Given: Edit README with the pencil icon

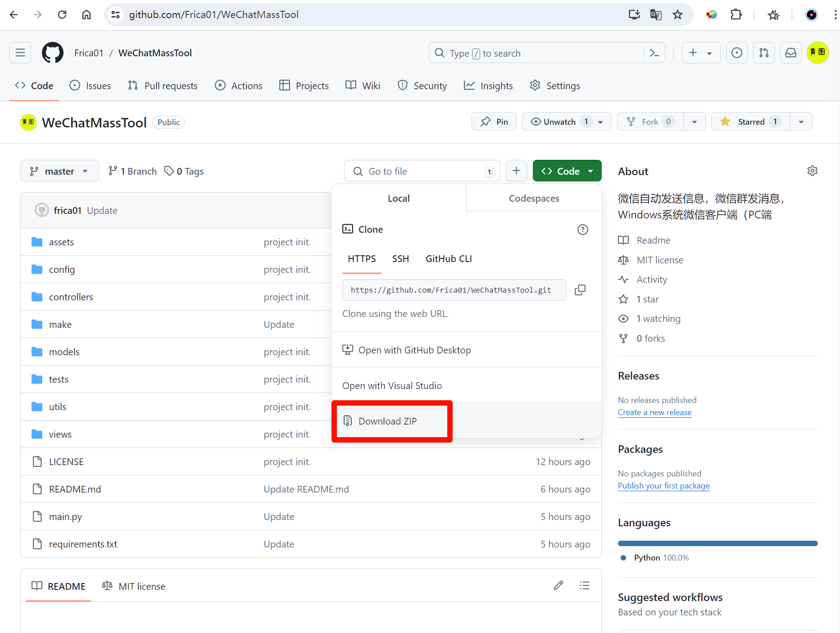Looking at the screenshot, I should pyautogui.click(x=558, y=585).
